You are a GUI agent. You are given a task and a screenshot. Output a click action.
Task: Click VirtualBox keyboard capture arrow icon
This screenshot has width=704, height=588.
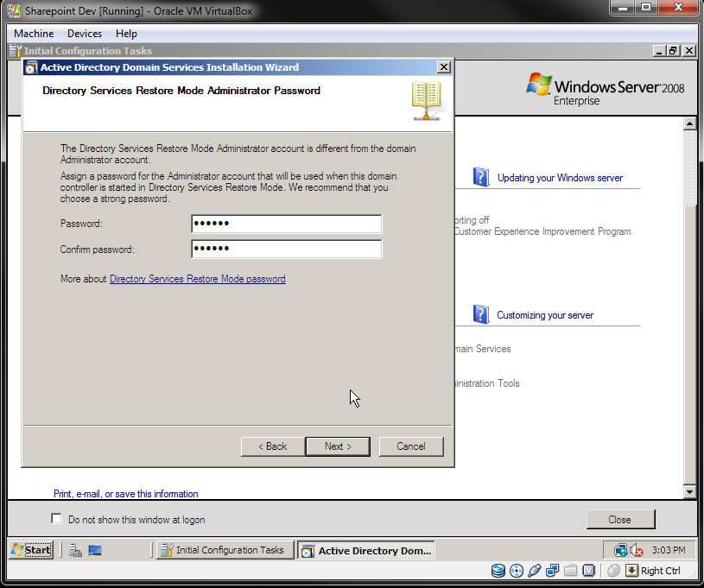631,571
